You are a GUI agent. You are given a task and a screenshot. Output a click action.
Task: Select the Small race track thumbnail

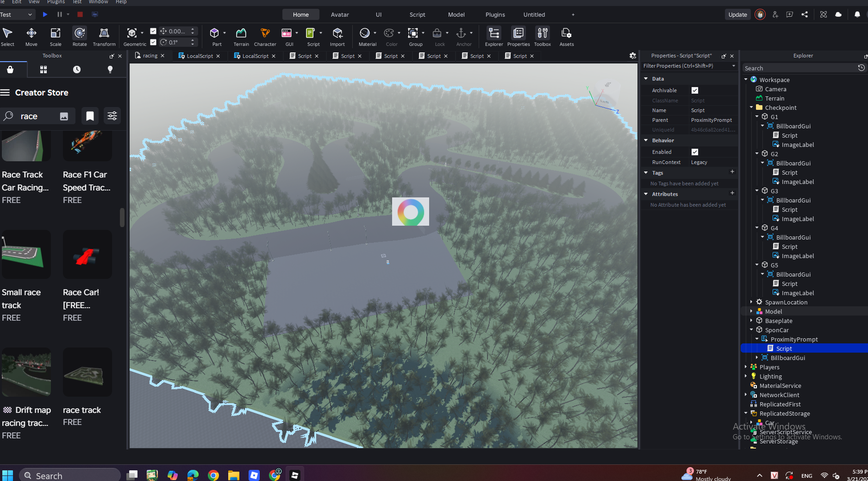pyautogui.click(x=26, y=254)
